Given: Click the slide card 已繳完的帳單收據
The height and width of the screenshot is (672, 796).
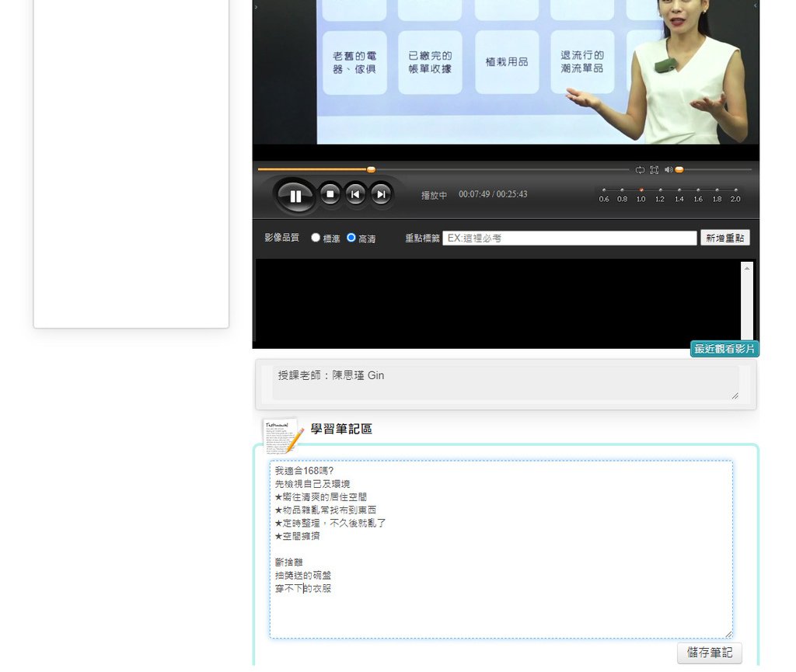Looking at the screenshot, I should coord(430,62).
